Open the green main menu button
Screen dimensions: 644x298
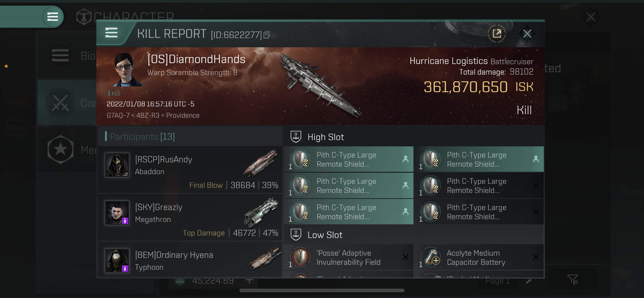tap(53, 17)
